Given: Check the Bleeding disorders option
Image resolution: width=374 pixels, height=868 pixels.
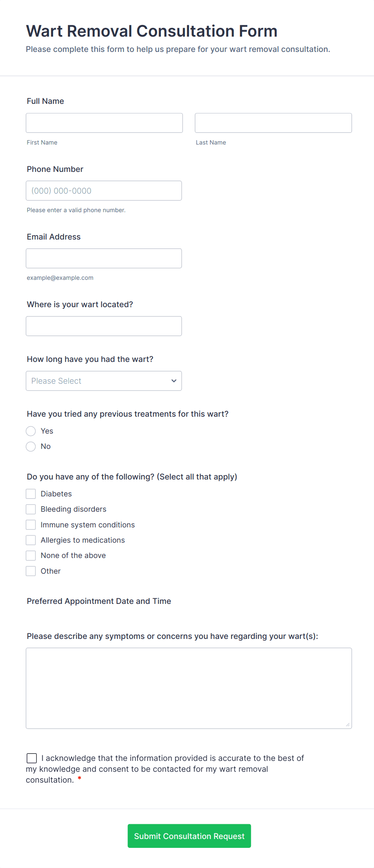Looking at the screenshot, I should pyautogui.click(x=31, y=509).
